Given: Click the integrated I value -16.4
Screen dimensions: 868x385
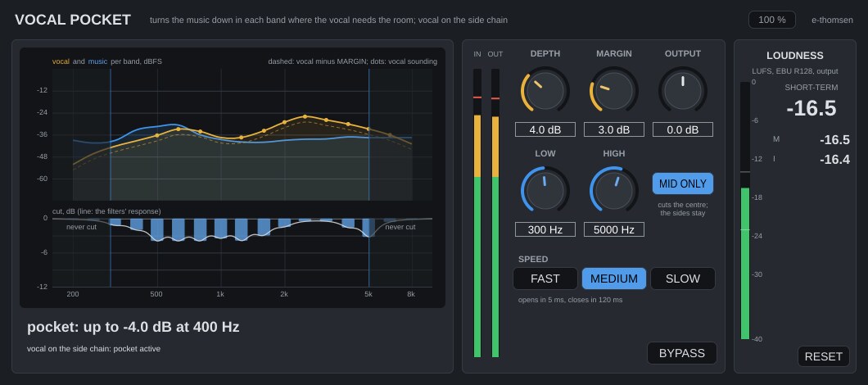Looking at the screenshot, I should pyautogui.click(x=834, y=160).
